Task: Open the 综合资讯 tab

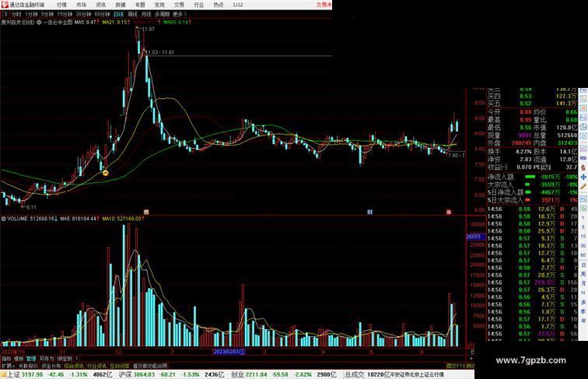Action: click(x=74, y=366)
